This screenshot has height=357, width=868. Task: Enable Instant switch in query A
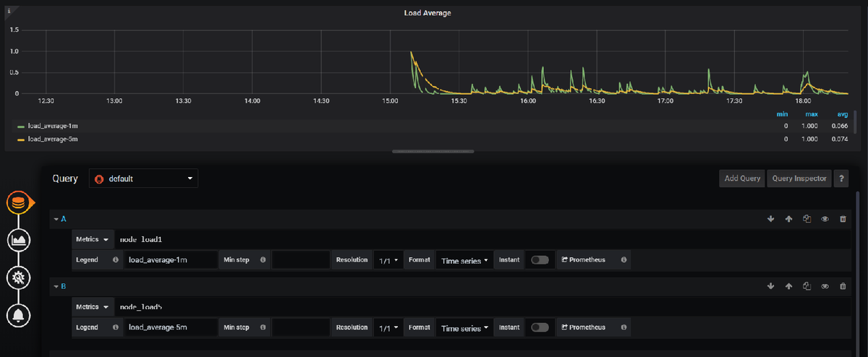point(540,259)
